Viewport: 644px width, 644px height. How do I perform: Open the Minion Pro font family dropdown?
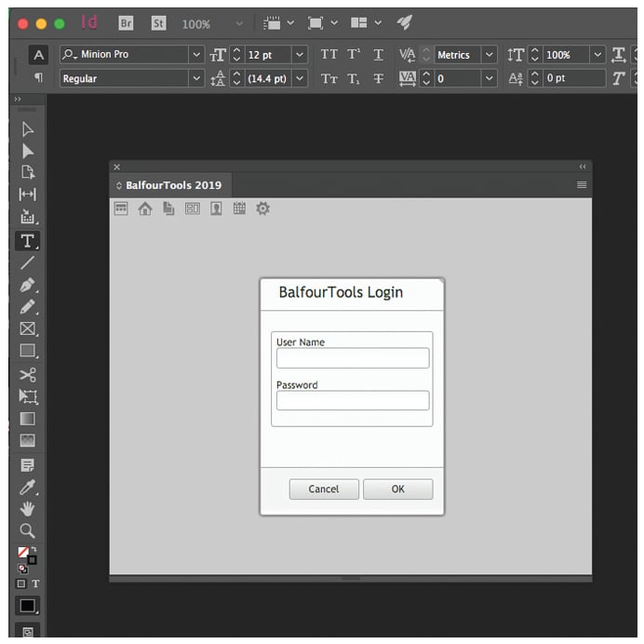pyautogui.click(x=196, y=55)
